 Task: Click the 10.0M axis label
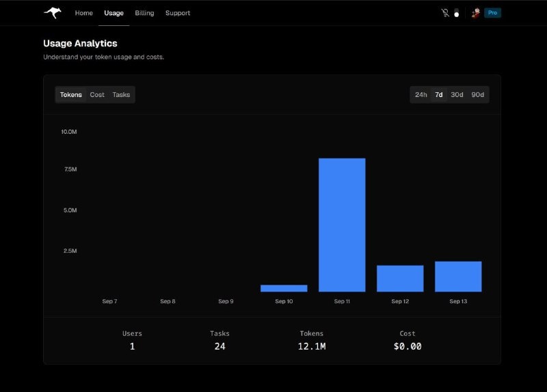click(69, 132)
